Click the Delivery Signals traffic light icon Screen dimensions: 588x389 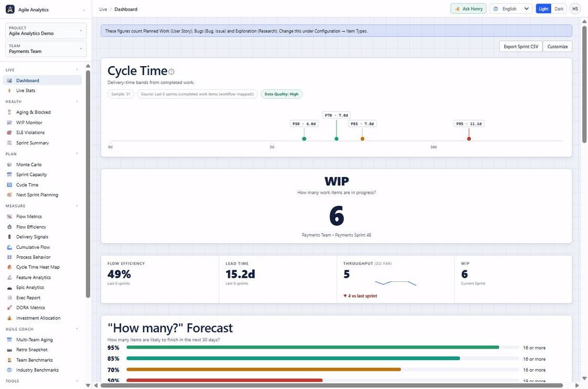pos(9,237)
